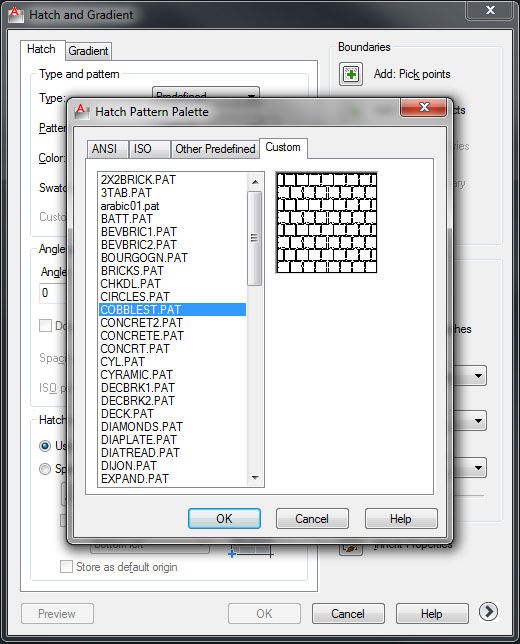This screenshot has width=520, height=644.
Task: Select DIAMONDS.PAT pattern
Action: (x=173, y=427)
